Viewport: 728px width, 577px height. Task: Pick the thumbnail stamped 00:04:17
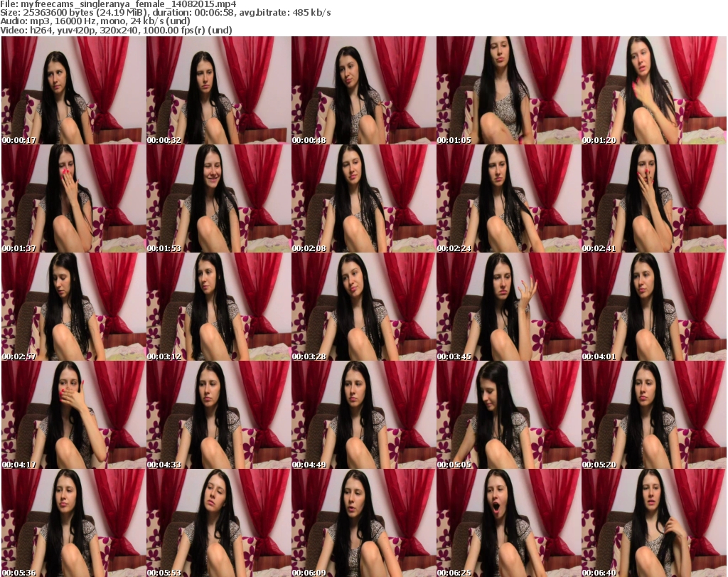pyautogui.click(x=73, y=415)
